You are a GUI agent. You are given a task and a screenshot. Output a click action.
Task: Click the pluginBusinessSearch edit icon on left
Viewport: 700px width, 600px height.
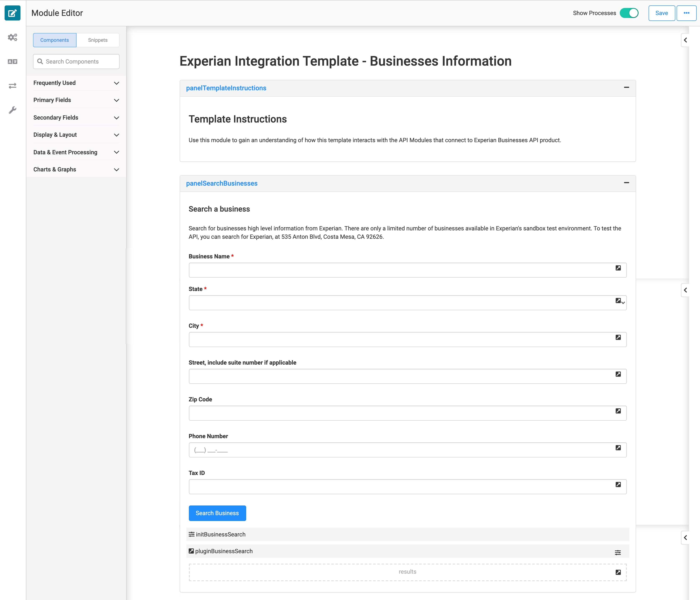point(191,551)
